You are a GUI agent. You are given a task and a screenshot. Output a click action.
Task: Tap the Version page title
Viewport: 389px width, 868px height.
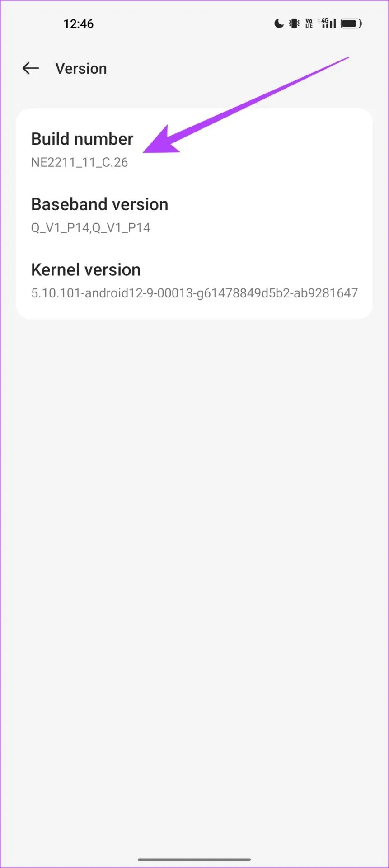(x=81, y=69)
